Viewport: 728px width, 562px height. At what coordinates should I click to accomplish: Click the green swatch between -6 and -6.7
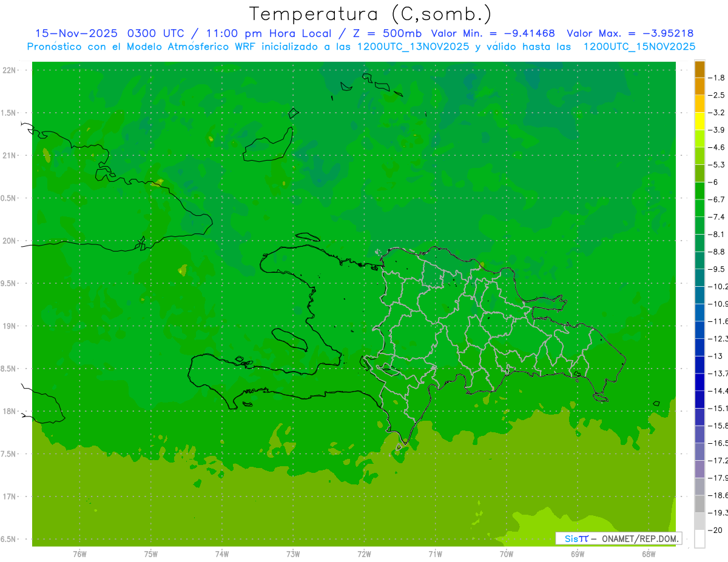[x=699, y=191]
